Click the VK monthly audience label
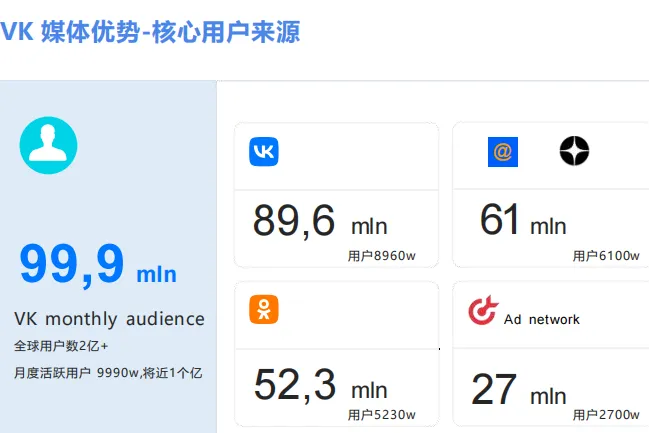The height and width of the screenshot is (433, 649). [x=109, y=319]
